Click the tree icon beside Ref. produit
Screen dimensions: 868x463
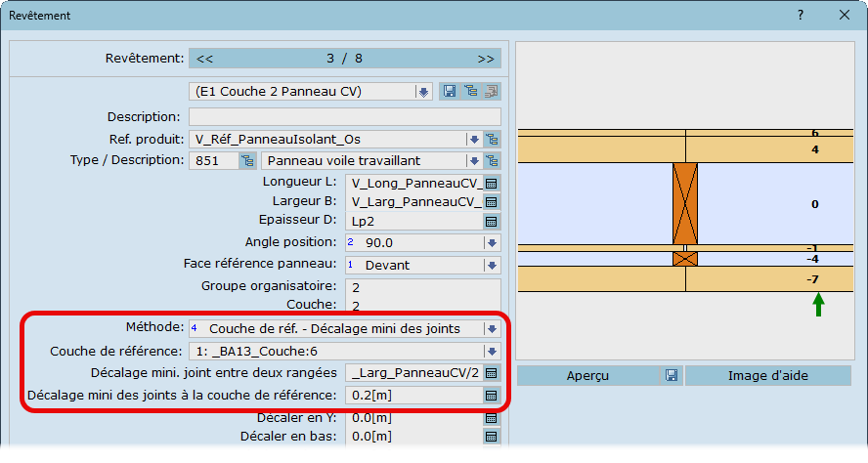[x=492, y=140]
